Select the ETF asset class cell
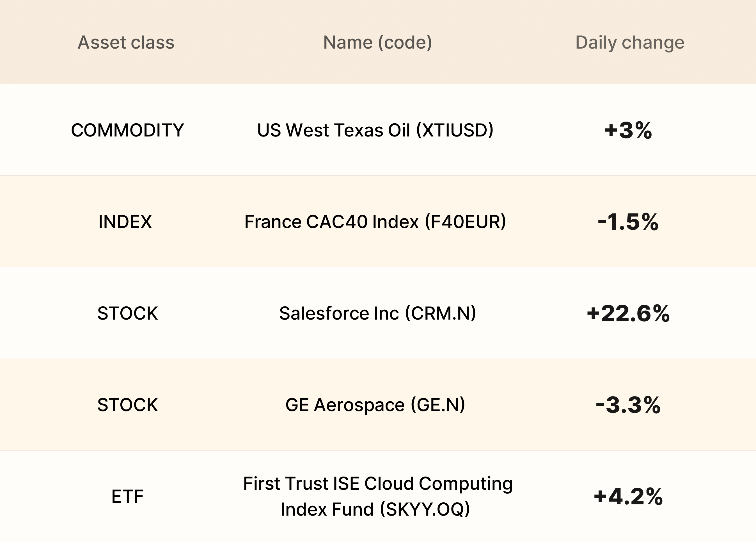Screen dimensions: 756x542 click(x=127, y=496)
